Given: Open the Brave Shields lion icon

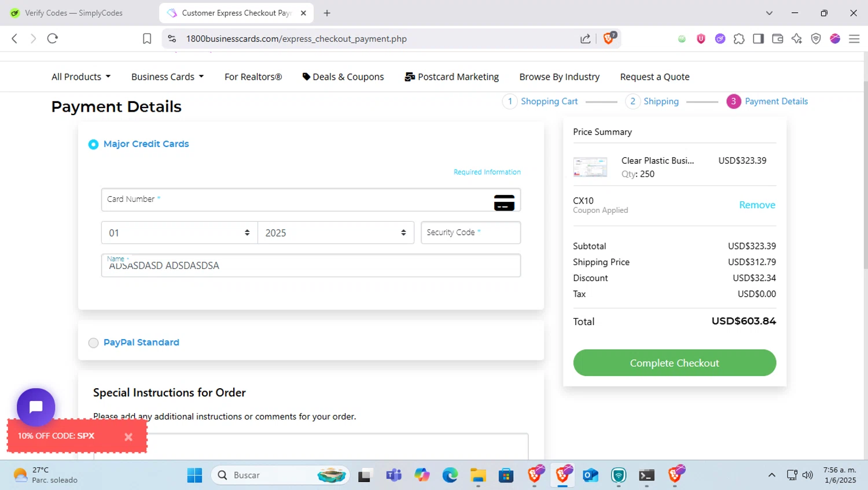Looking at the screenshot, I should coord(609,38).
